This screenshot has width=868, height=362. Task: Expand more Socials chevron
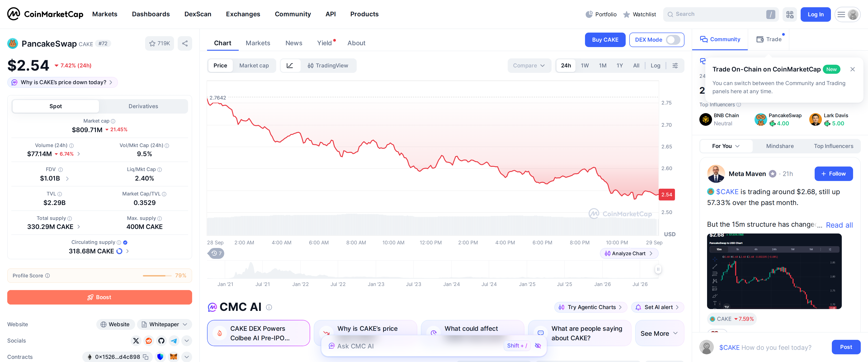pos(187,341)
